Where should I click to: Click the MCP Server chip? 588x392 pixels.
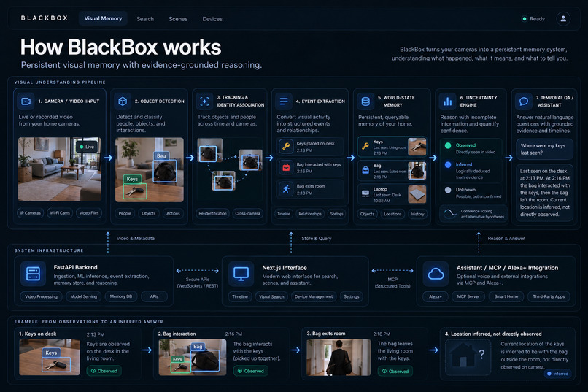pos(468,296)
